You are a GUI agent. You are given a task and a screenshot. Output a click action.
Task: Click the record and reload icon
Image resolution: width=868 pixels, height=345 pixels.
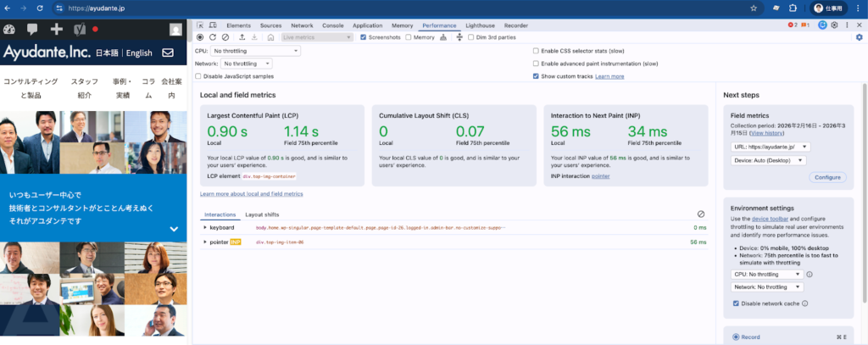pyautogui.click(x=212, y=37)
